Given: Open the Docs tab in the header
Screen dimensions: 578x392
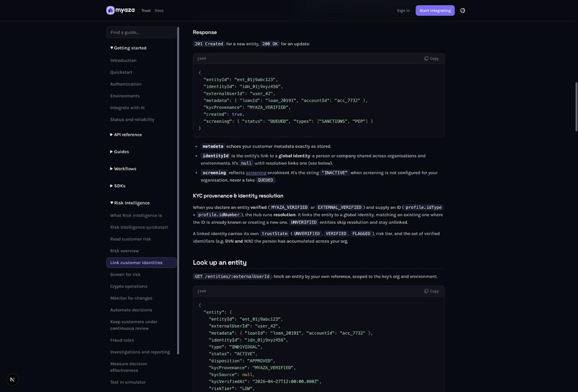Looking at the screenshot, I should (x=159, y=10).
